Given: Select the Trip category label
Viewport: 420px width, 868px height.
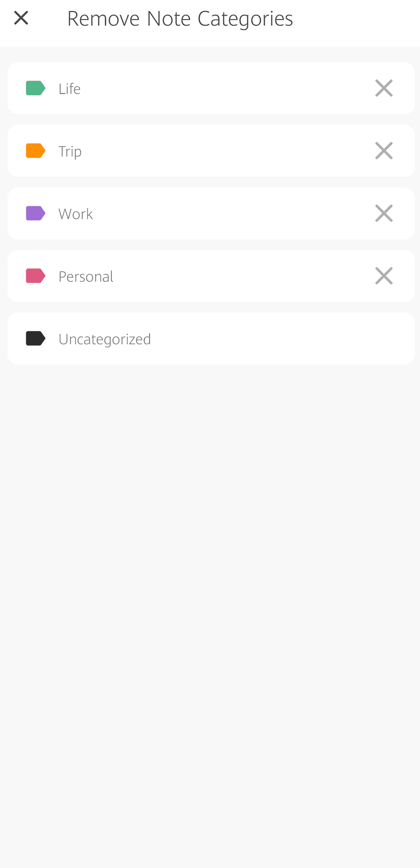Looking at the screenshot, I should (x=70, y=151).
